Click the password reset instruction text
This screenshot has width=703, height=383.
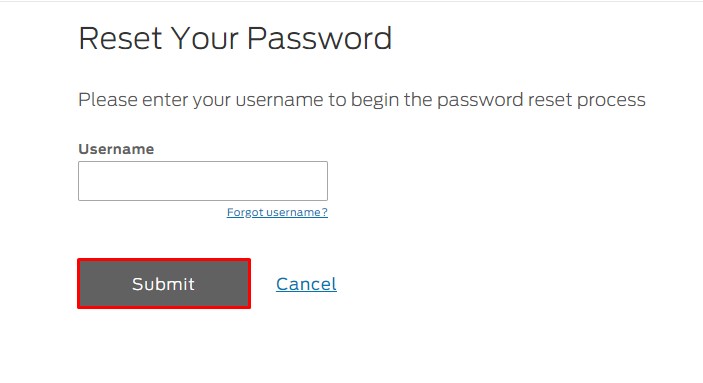click(362, 100)
